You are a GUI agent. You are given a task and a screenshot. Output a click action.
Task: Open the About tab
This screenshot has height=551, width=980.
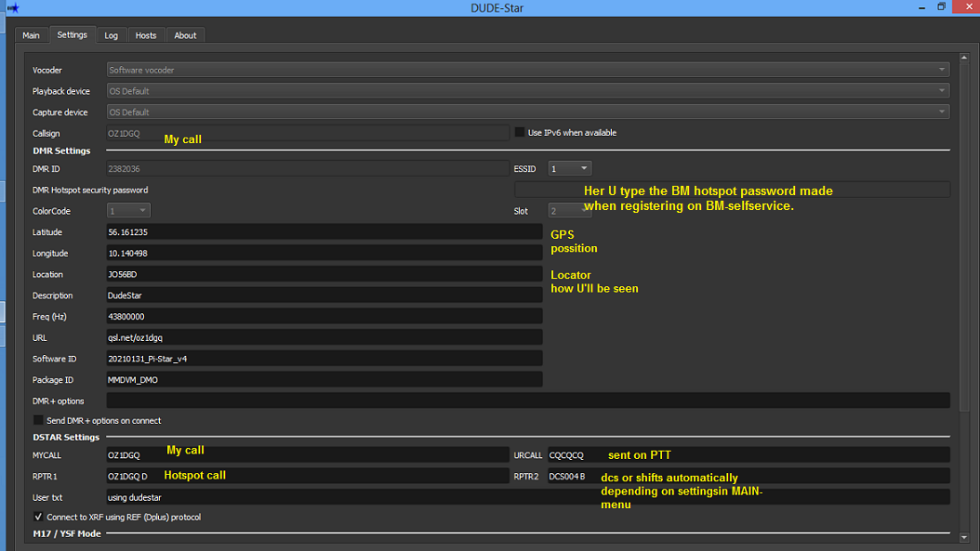pyautogui.click(x=185, y=35)
